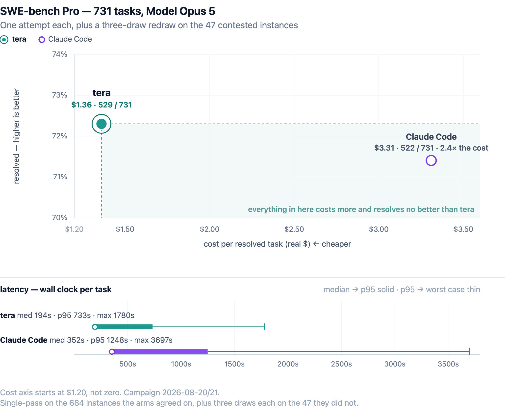Click the 73% y-axis tick label
Image resolution: width=505 pixels, height=420 pixels.
pos(60,95)
